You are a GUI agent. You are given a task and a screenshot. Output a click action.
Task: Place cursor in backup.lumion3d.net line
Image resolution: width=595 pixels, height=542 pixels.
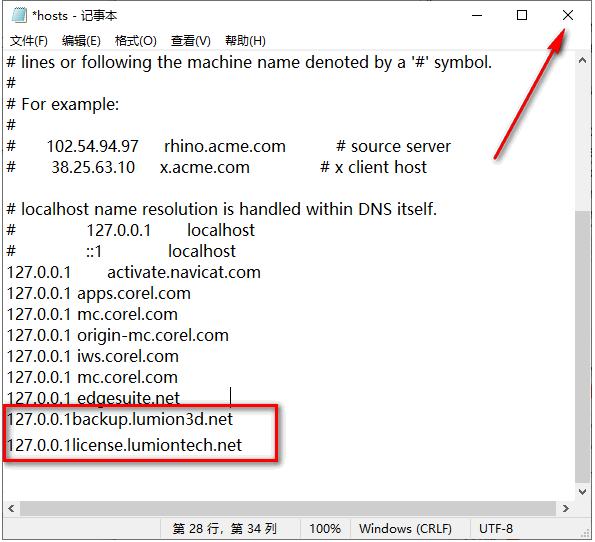[x=120, y=419]
